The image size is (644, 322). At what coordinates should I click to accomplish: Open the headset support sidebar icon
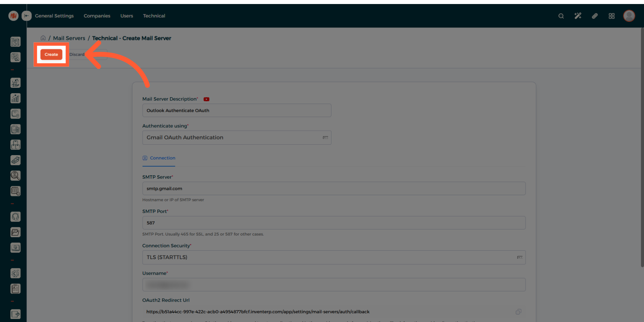pos(15,217)
